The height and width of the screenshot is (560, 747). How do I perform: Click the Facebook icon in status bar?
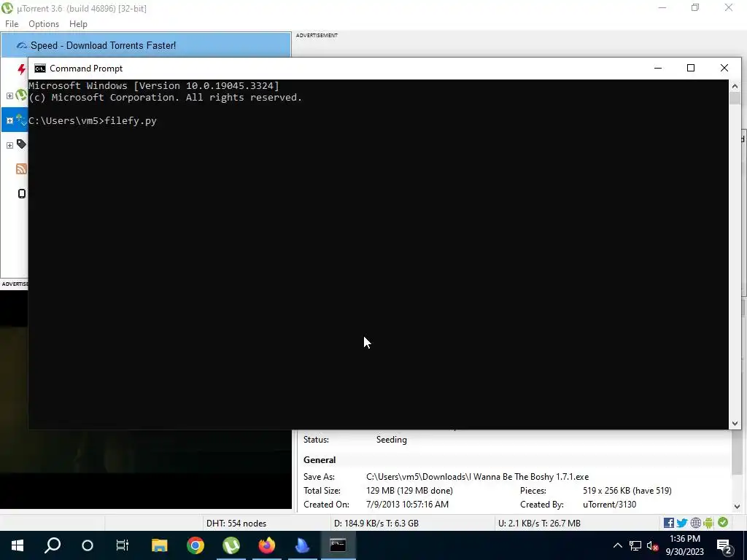668,523
